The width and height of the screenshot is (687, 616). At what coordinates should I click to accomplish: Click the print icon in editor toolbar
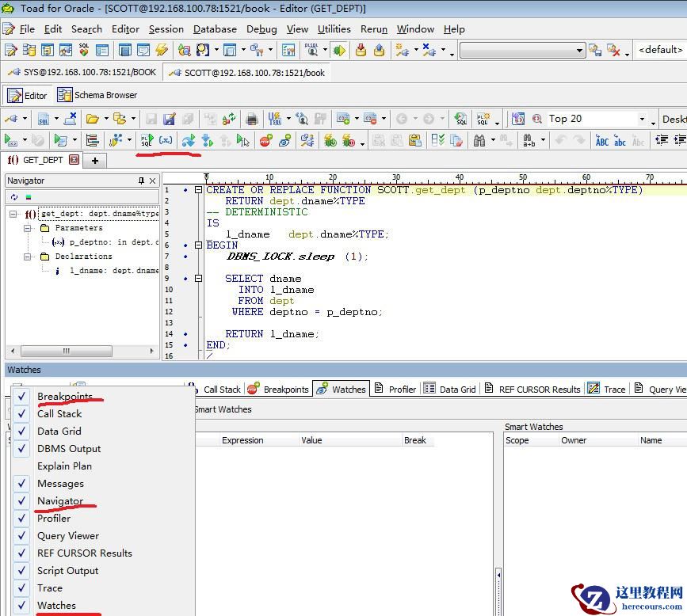(252, 119)
